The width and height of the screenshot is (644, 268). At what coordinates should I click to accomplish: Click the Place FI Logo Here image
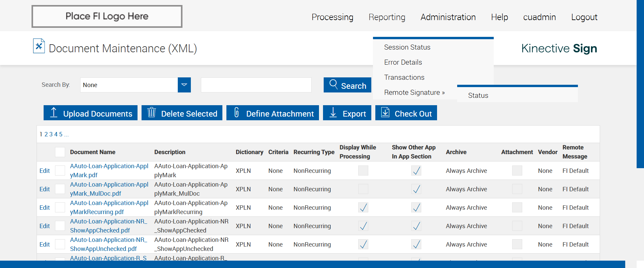[107, 16]
